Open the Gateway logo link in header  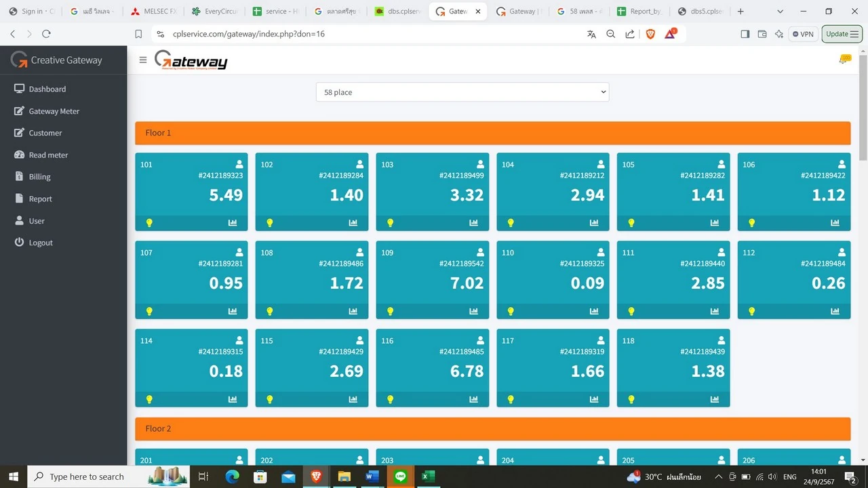coord(191,60)
